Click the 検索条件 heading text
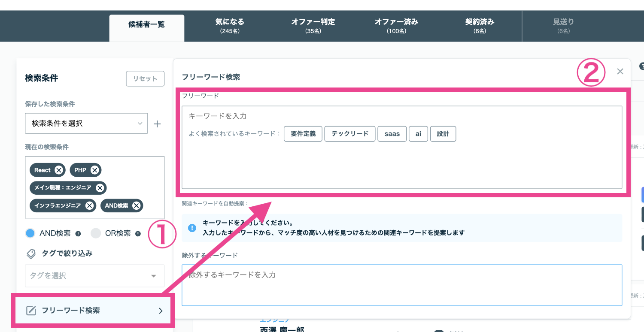The height and width of the screenshot is (332, 644). tap(42, 78)
